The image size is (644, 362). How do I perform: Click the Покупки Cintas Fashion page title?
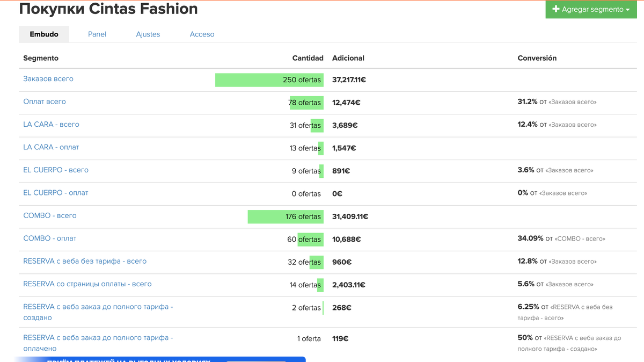pos(108,9)
